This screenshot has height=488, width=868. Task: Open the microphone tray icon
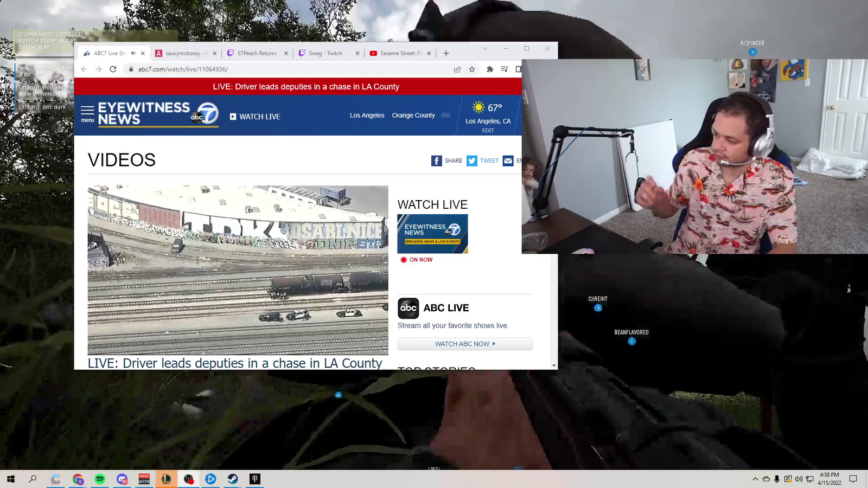(777, 479)
